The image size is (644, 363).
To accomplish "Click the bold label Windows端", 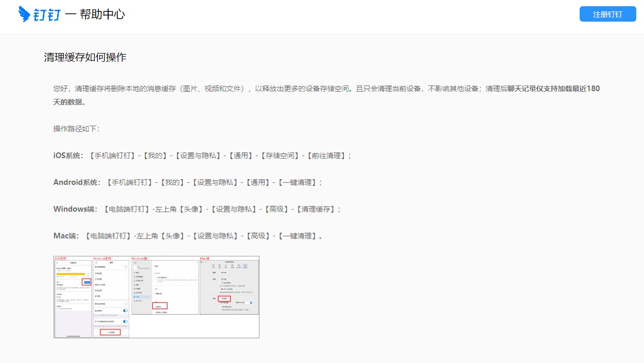I will tap(74, 209).
